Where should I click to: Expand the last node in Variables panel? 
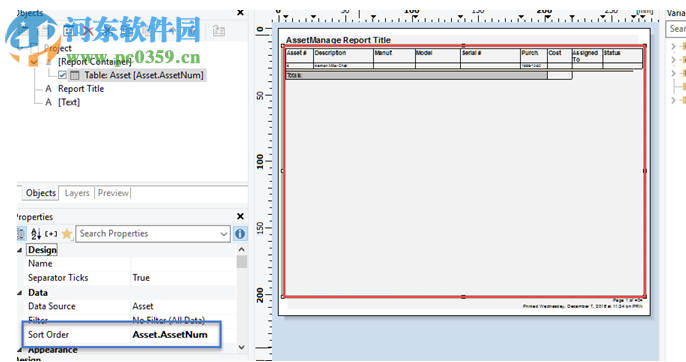coord(673,100)
